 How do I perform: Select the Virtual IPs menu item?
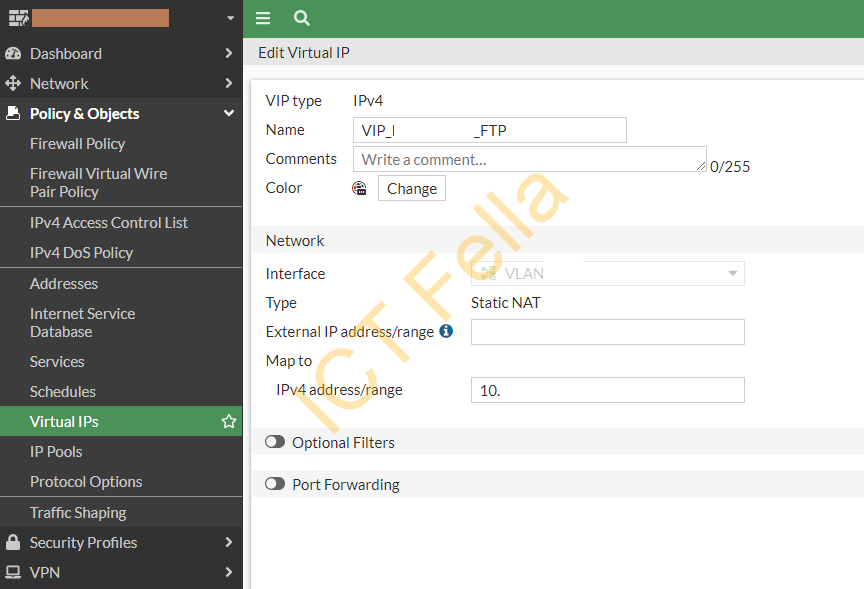pos(121,422)
